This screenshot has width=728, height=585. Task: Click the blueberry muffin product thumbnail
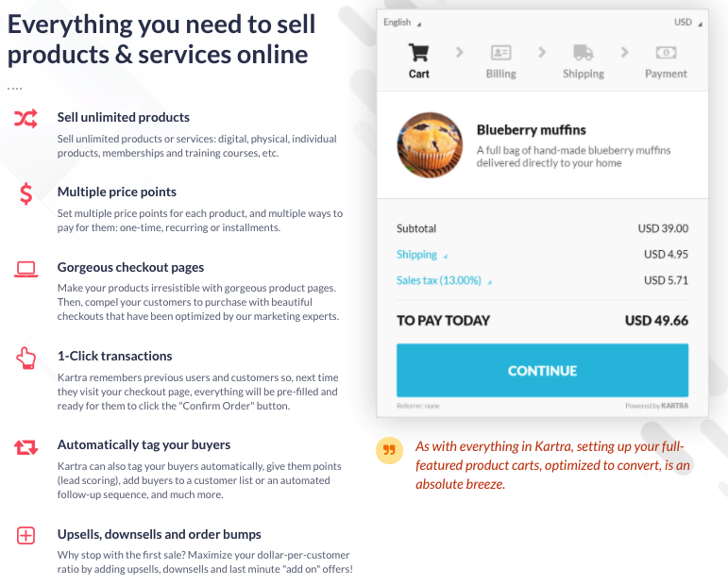click(x=430, y=144)
